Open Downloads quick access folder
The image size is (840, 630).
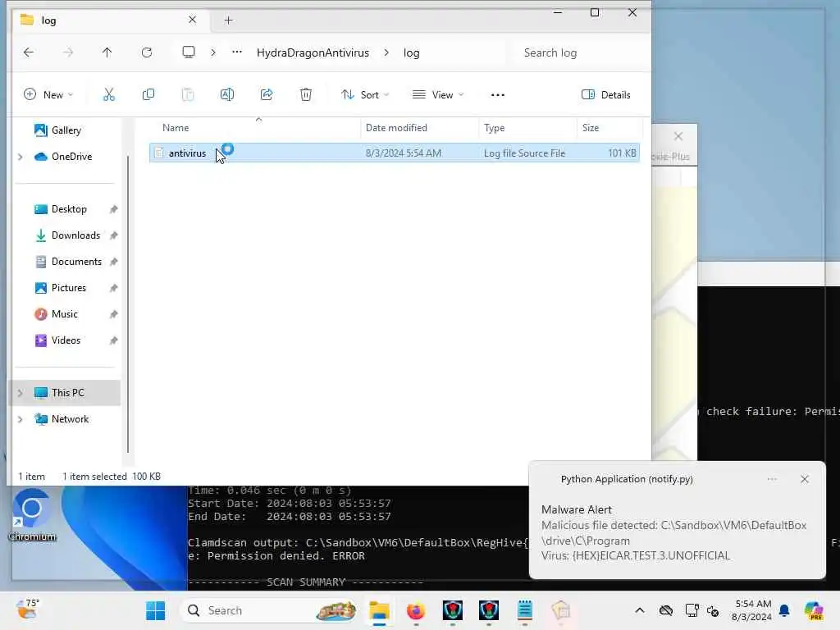[75, 235]
